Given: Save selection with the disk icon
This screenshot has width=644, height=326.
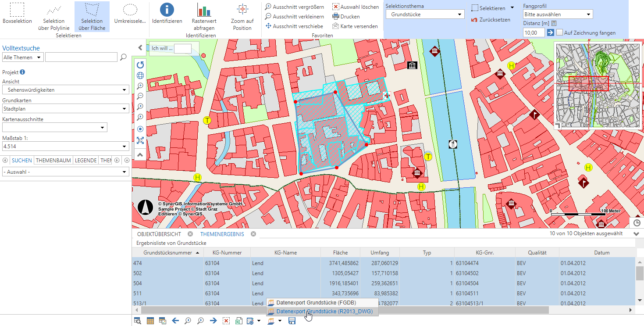Looking at the screenshot, I should pos(291,321).
